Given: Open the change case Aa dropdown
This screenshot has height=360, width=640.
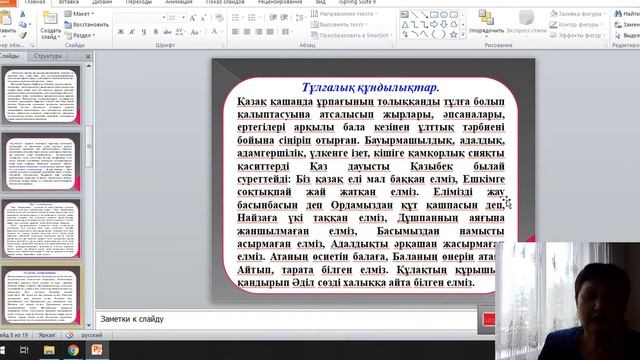Looking at the screenshot, I should point(195,31).
